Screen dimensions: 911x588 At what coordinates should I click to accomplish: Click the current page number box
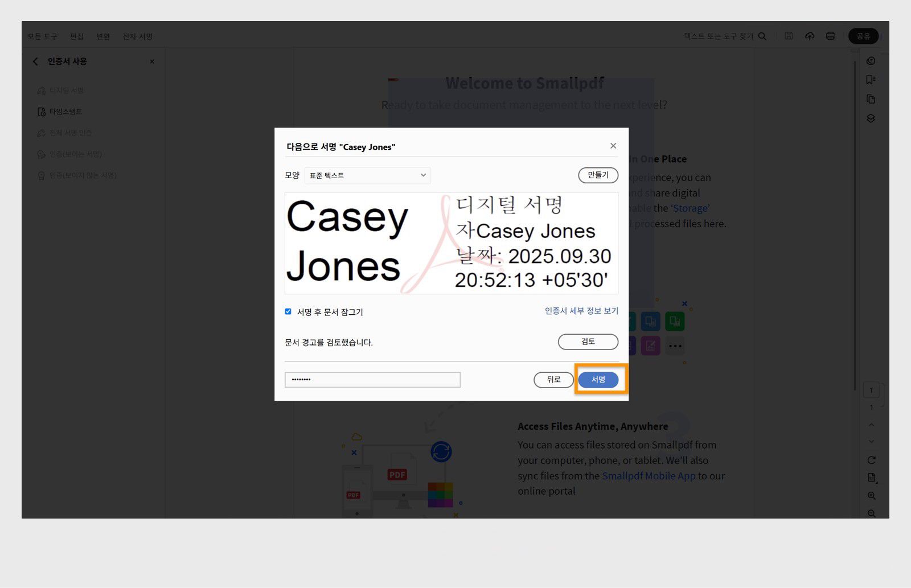pos(871,390)
